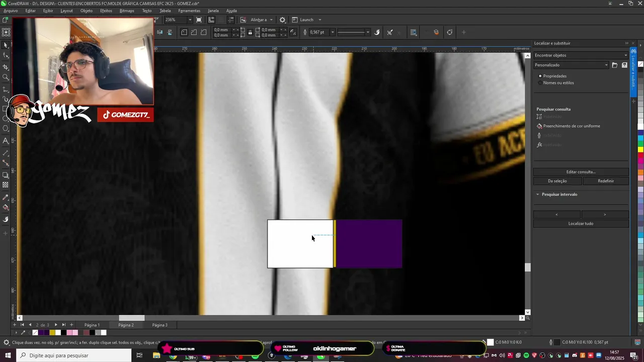
Task: Select the Connector tool
Action: coord(6,163)
